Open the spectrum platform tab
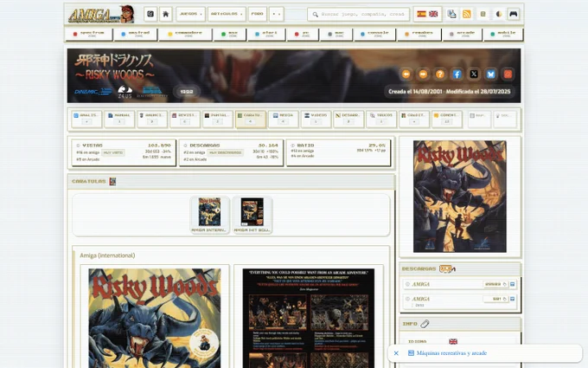This screenshot has width=588, height=368. [x=89, y=34]
